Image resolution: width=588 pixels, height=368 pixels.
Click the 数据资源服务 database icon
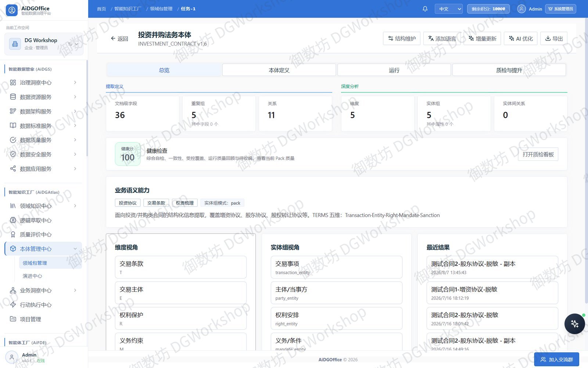pos(13,97)
